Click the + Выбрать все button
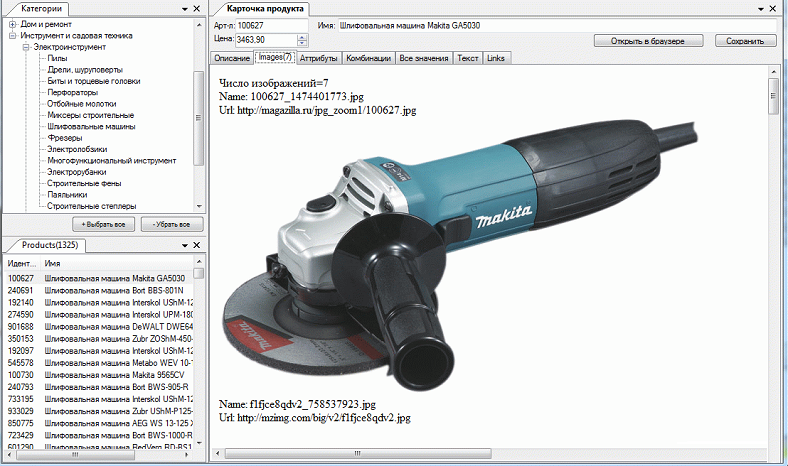Viewport: 788px width, 466px height. (x=104, y=224)
